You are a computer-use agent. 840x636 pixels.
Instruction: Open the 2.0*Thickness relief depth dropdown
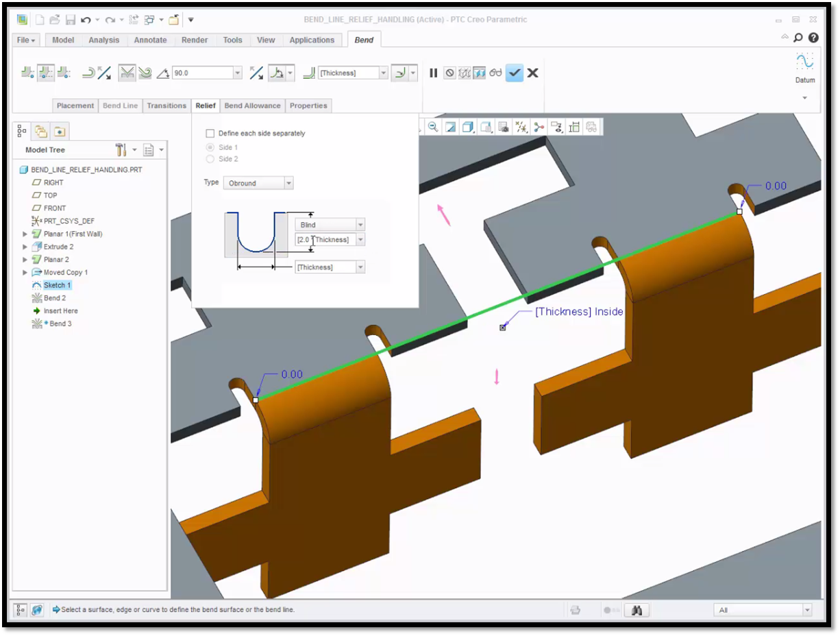click(360, 240)
